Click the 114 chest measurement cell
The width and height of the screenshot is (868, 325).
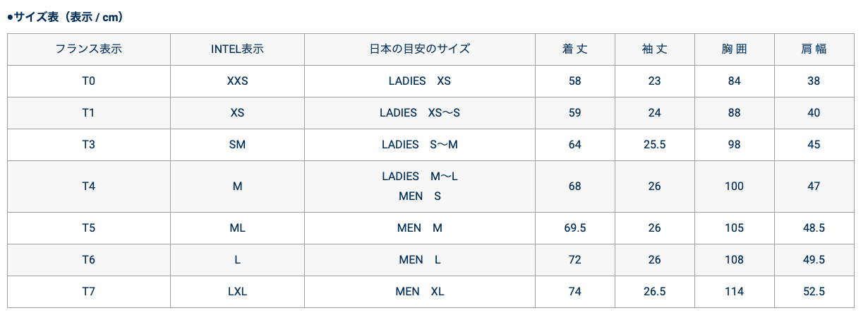point(734,292)
